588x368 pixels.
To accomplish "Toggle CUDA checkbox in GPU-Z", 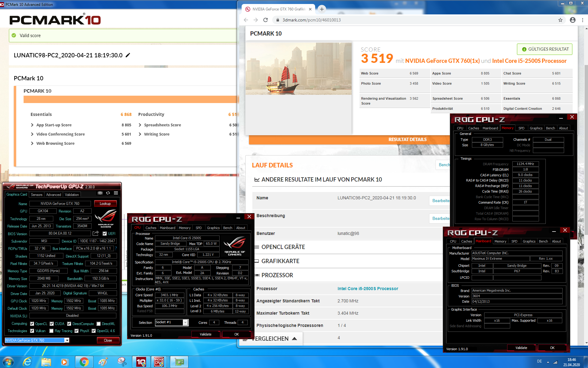I will pos(51,324).
